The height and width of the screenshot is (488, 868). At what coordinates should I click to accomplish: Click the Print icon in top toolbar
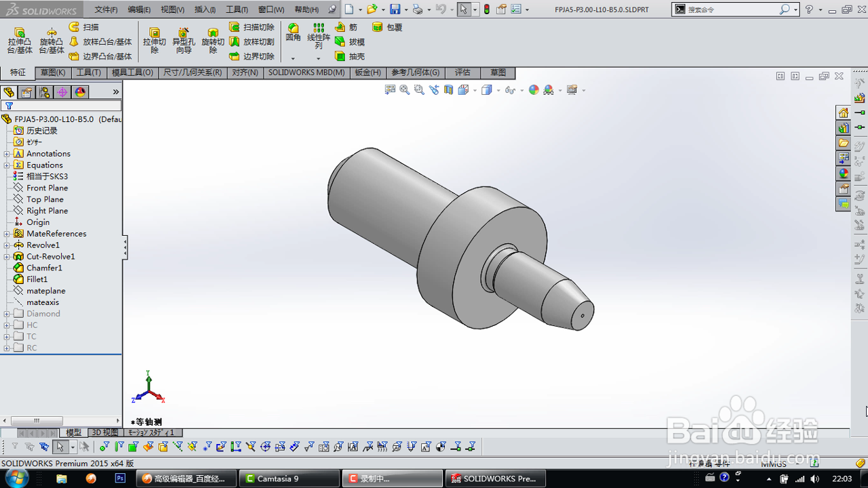418,9
